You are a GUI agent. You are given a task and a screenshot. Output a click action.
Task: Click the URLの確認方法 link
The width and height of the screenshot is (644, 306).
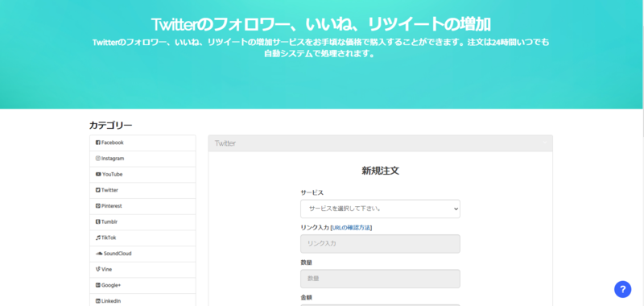[x=351, y=228]
